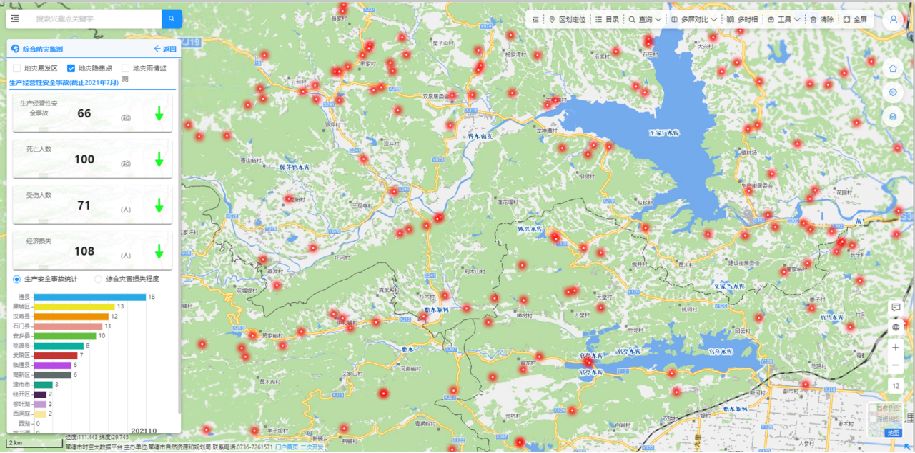The image size is (915, 453).
Task: Expand the 查询 dropdown in the toolbar
Action: pyautogui.click(x=645, y=19)
